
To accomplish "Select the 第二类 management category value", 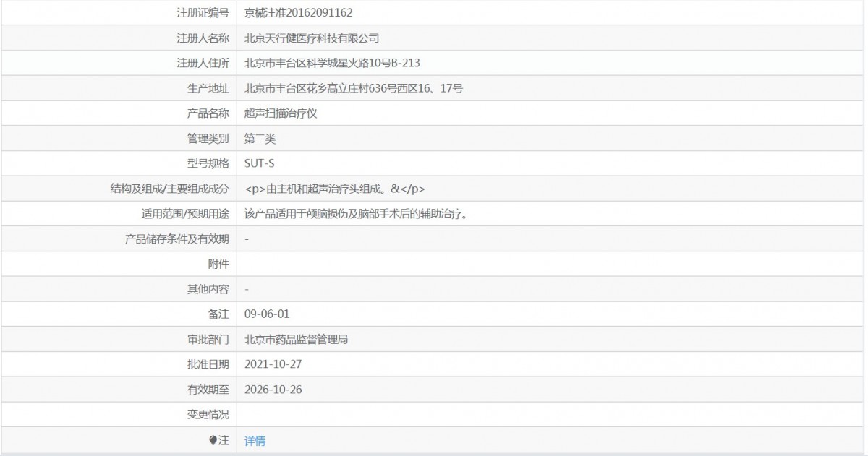I will point(260,139).
